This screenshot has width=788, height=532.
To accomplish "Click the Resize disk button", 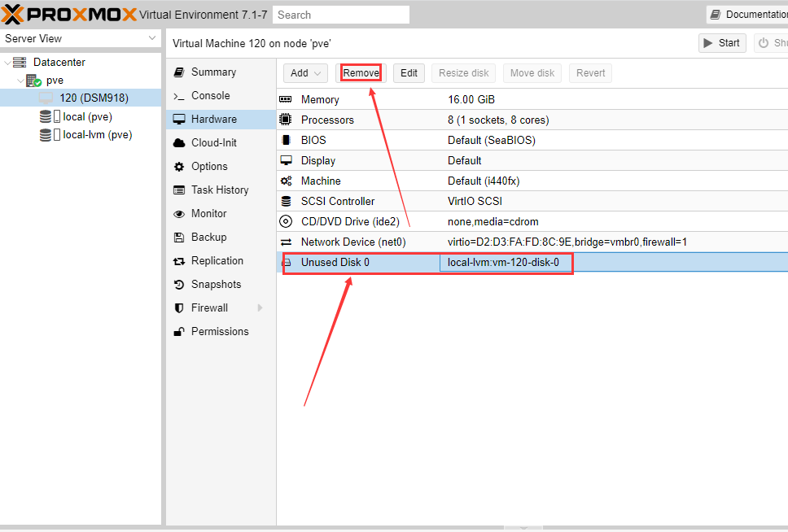I will tap(463, 73).
